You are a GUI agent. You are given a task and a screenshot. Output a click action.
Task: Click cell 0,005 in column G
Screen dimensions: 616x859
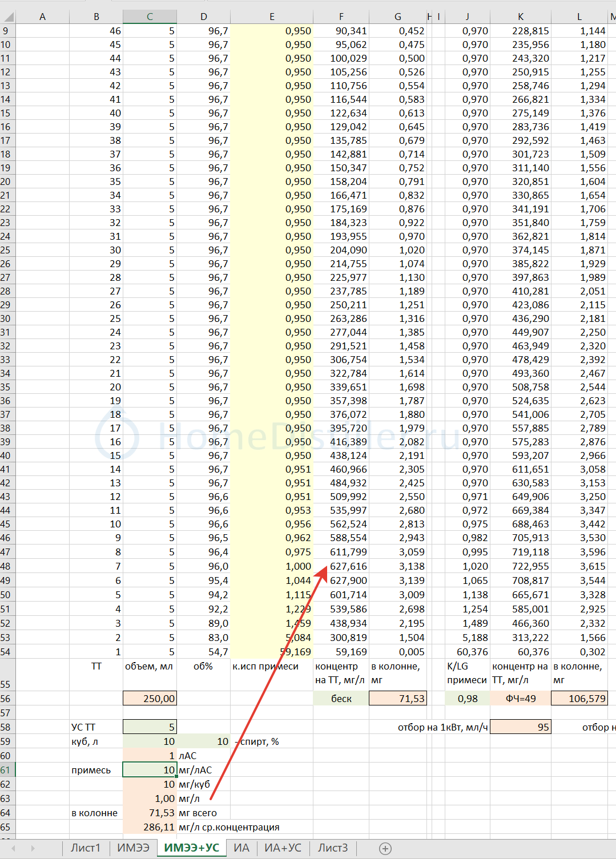(397, 652)
